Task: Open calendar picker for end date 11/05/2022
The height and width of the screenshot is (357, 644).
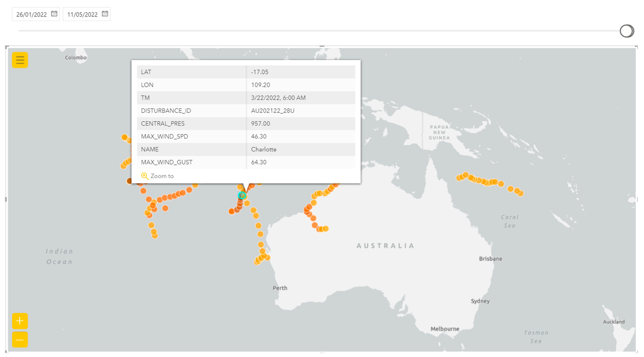Action: [105, 14]
